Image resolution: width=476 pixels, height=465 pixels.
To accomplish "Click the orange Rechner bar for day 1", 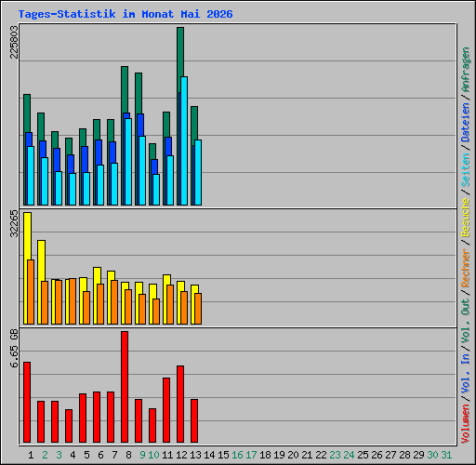I will pyautogui.click(x=31, y=292).
